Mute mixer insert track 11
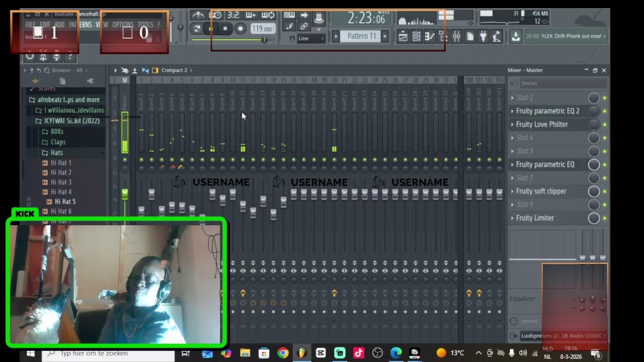Viewport: 644px width, 362px height. [243, 159]
